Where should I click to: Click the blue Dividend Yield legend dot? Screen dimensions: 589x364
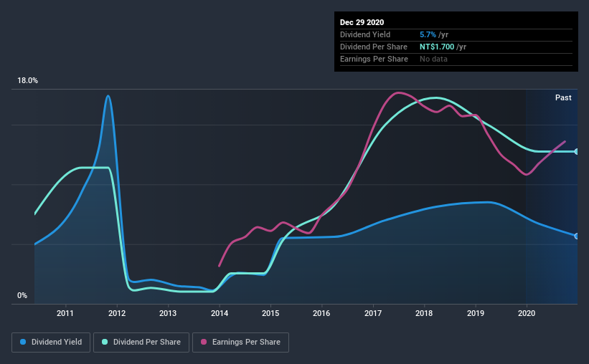point(23,342)
